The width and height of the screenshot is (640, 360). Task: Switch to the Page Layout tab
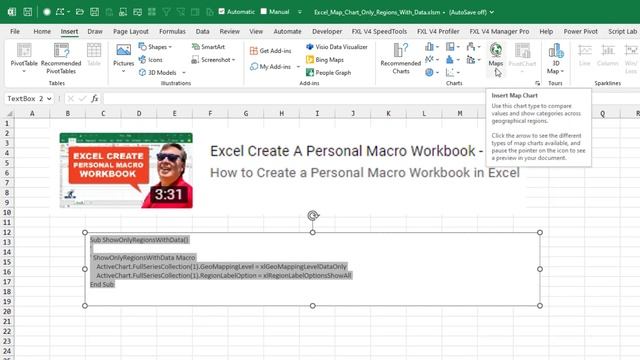pyautogui.click(x=131, y=31)
